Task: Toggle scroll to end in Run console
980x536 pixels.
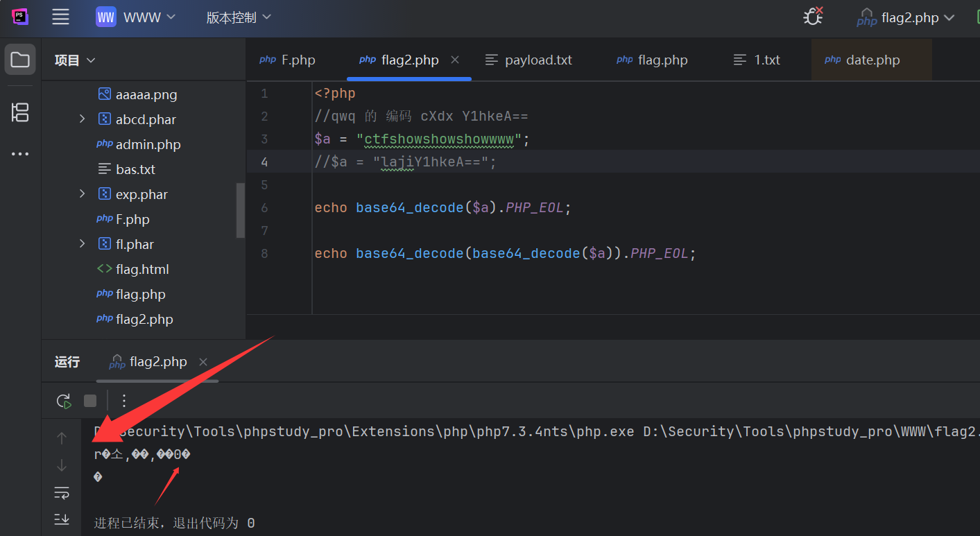Action: 62,519
